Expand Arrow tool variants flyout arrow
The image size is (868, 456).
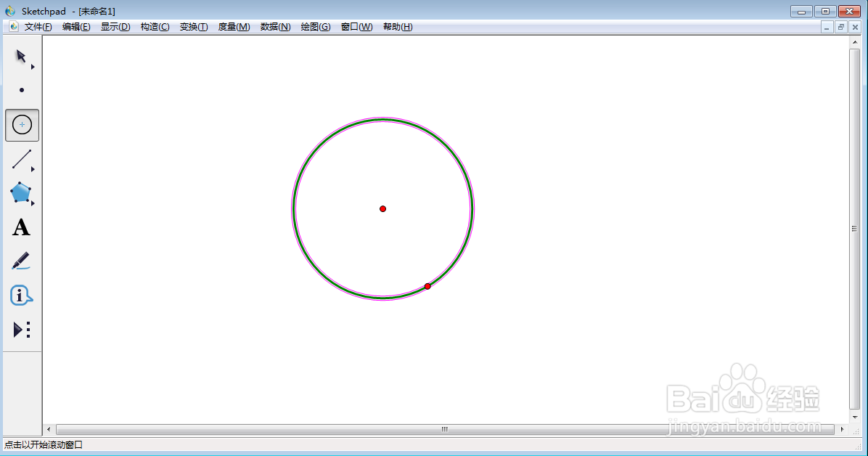coord(33,67)
